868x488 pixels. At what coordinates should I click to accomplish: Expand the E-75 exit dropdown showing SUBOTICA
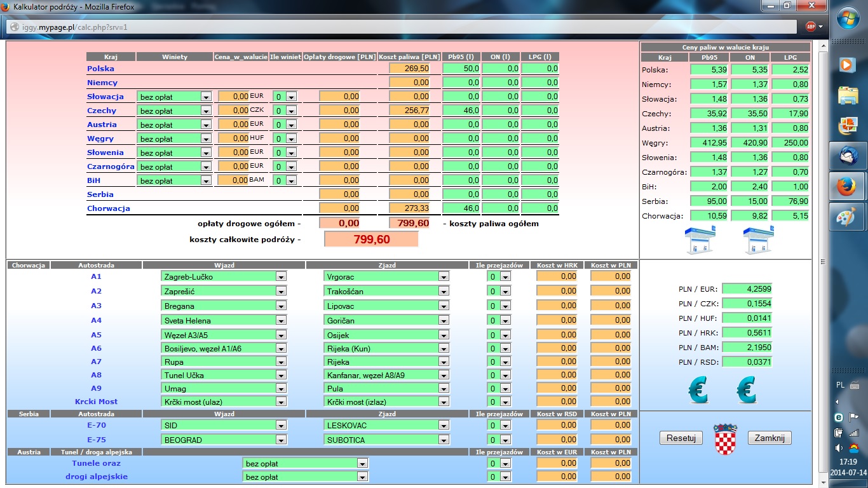[444, 440]
